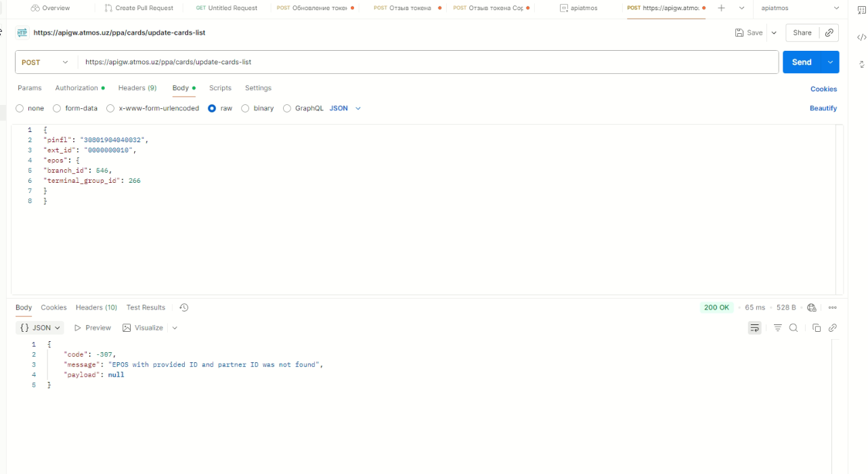Open the response Cookies tab
868x474 pixels.
(53, 307)
